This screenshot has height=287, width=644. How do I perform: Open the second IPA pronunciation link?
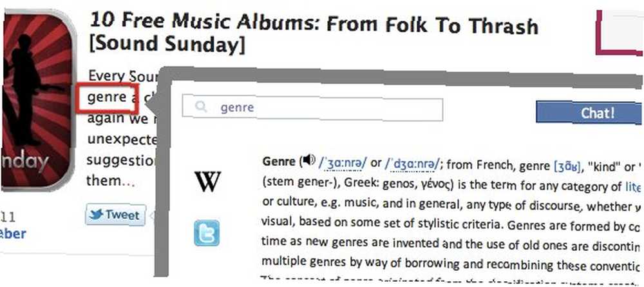coord(412,163)
